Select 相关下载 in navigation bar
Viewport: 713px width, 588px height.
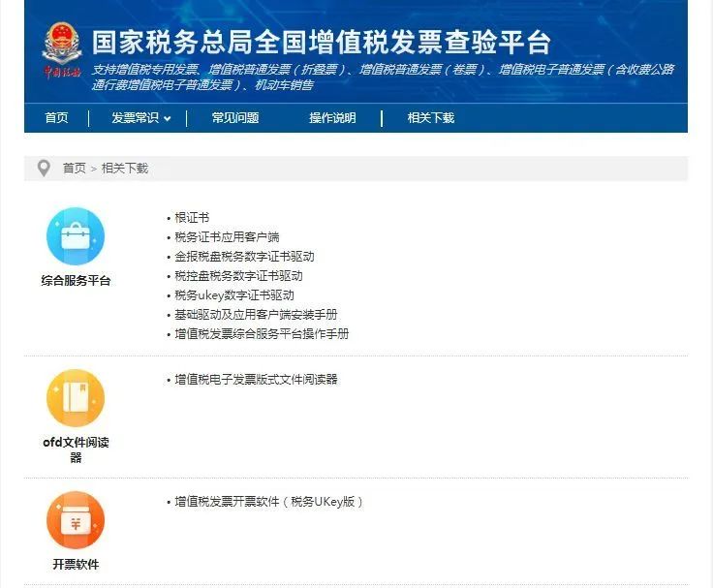(x=431, y=118)
